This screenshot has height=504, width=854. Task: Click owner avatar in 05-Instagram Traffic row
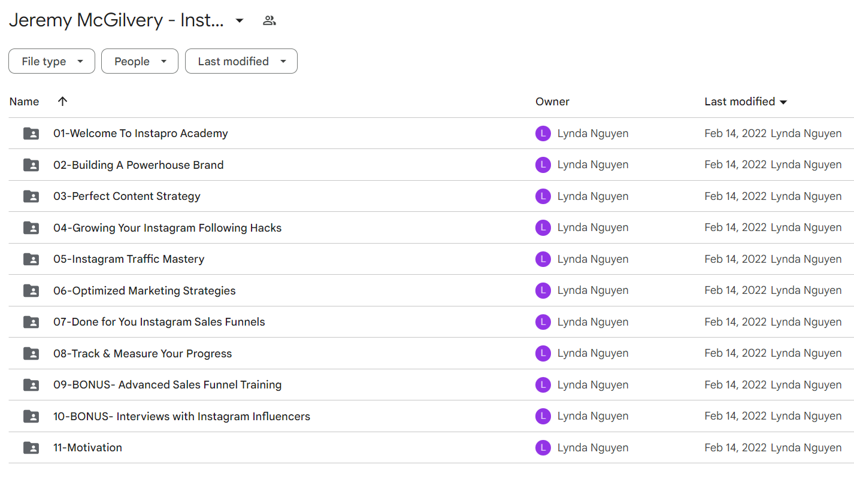(543, 259)
